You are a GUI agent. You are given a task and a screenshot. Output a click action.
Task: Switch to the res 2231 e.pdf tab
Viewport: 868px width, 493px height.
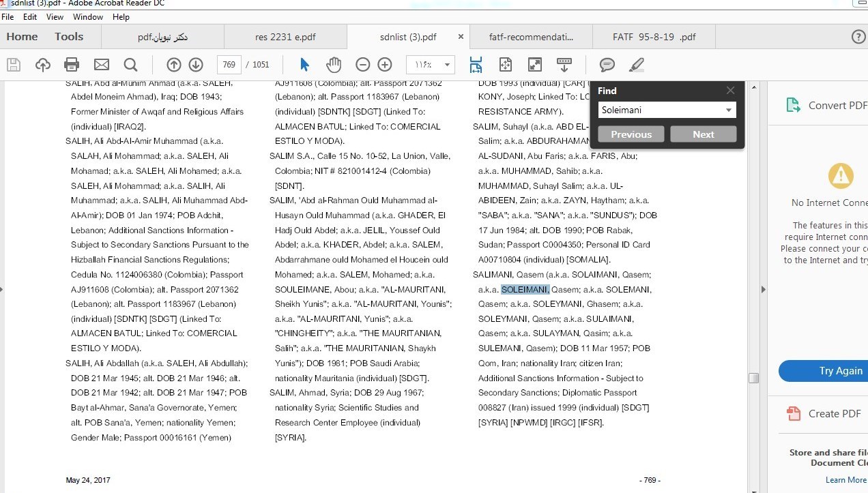[285, 37]
